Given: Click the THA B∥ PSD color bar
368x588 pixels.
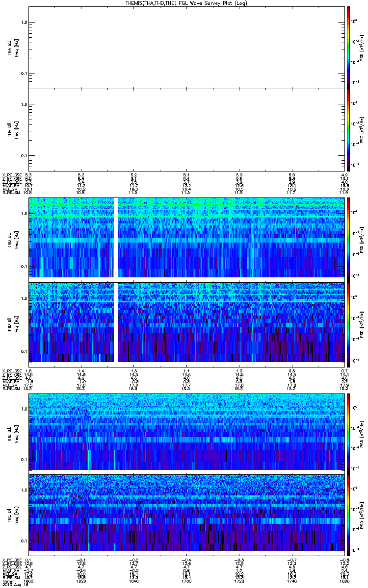Looking at the screenshot, I should click(x=348, y=130).
